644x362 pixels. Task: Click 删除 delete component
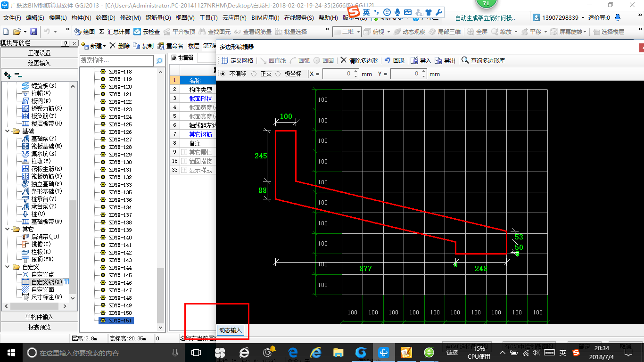click(119, 46)
